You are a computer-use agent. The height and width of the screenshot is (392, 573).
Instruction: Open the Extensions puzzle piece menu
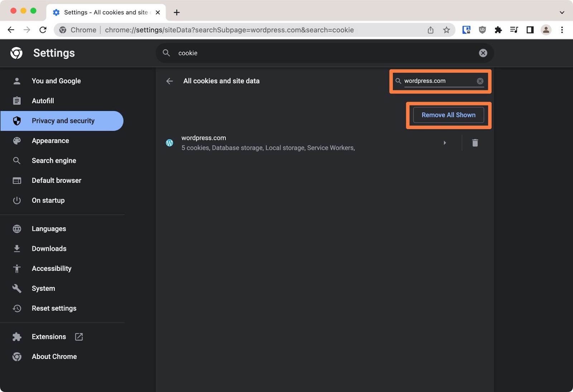tap(498, 30)
